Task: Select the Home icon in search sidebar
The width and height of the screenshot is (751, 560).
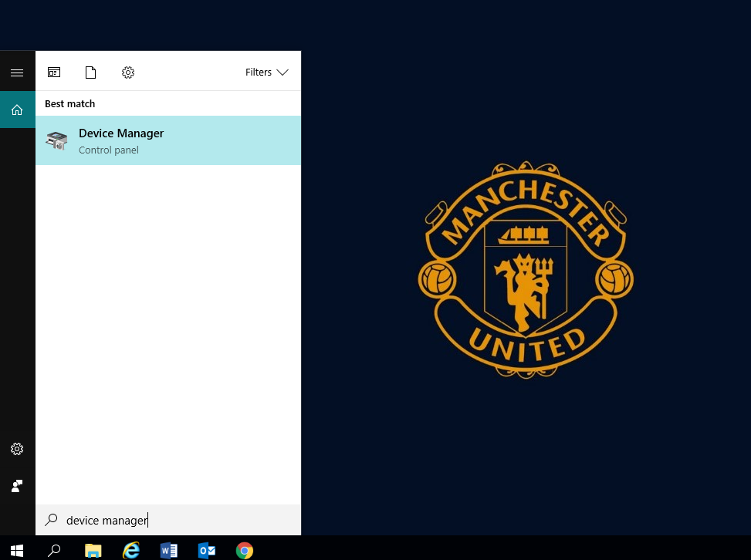Action: (17, 110)
